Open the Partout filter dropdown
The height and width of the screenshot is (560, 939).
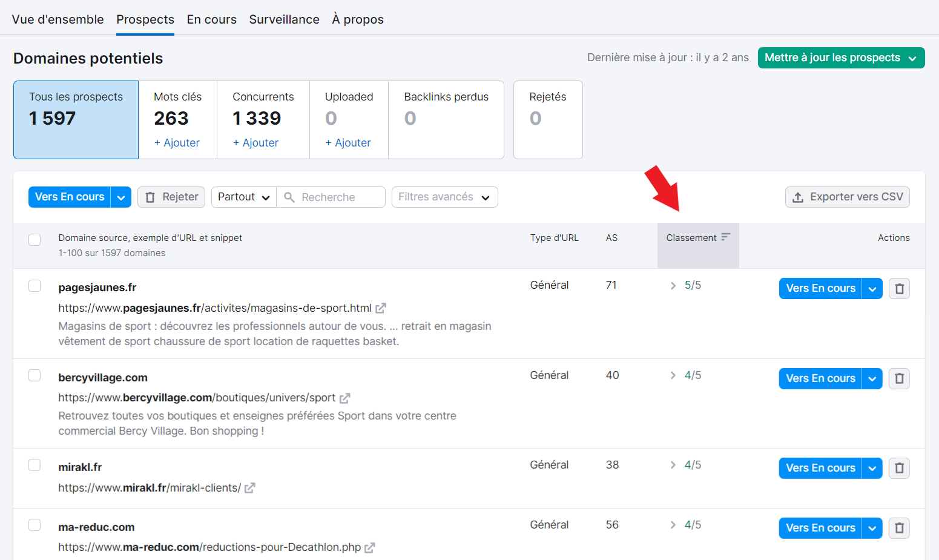243,197
